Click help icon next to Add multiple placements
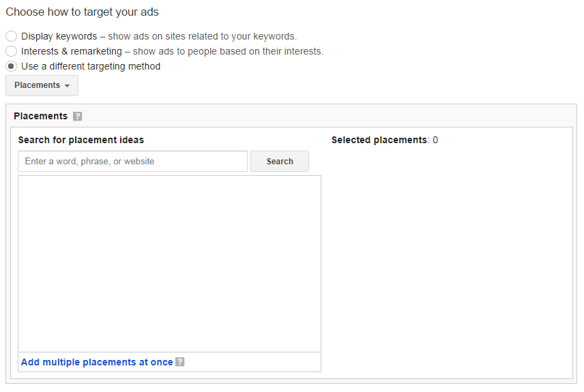The height and width of the screenshot is (392, 584). point(180,361)
